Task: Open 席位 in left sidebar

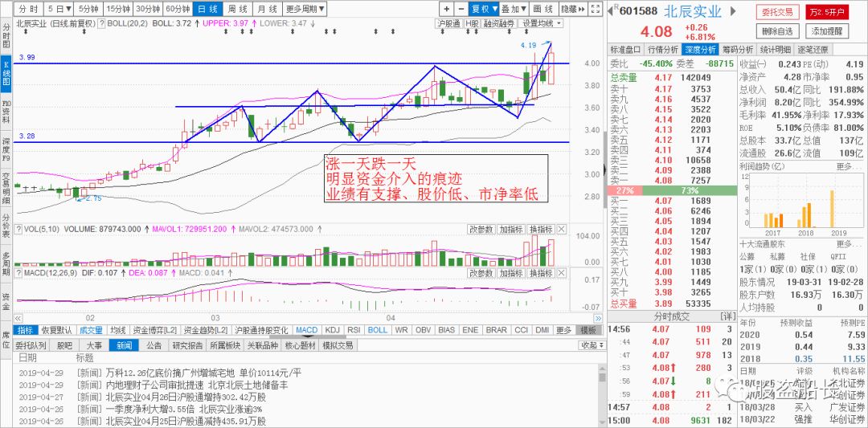Action: tap(6, 340)
